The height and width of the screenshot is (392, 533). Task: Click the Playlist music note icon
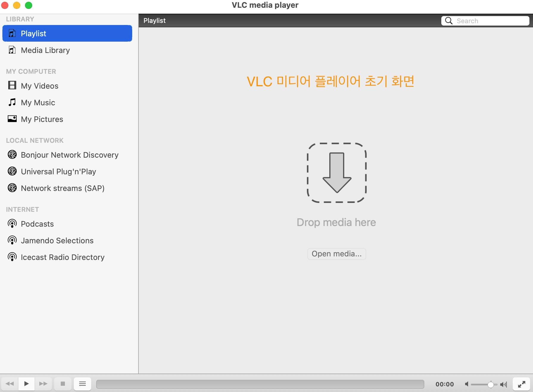pyautogui.click(x=12, y=33)
